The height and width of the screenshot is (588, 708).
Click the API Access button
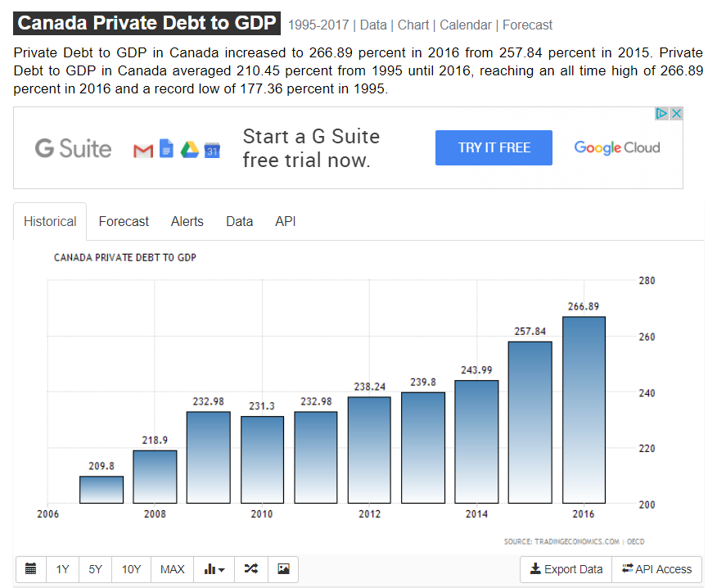pos(657,569)
